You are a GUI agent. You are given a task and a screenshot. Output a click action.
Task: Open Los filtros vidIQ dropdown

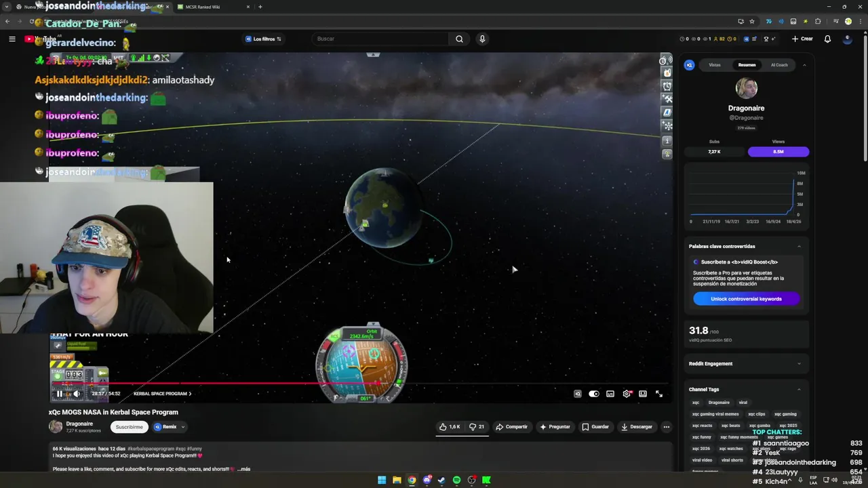263,39
